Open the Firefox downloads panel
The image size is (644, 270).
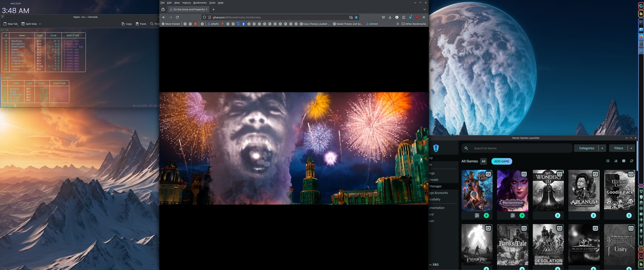point(390,17)
